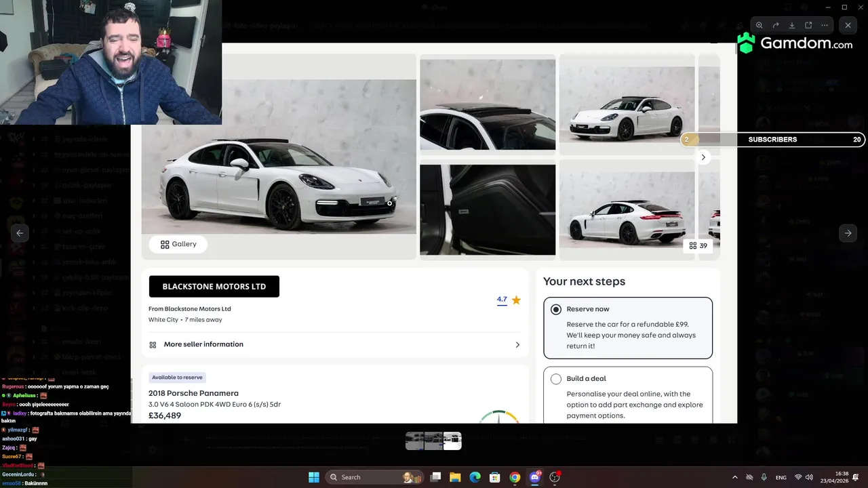The height and width of the screenshot is (488, 868).
Task: Open the Windows Start menu
Action: point(314,477)
